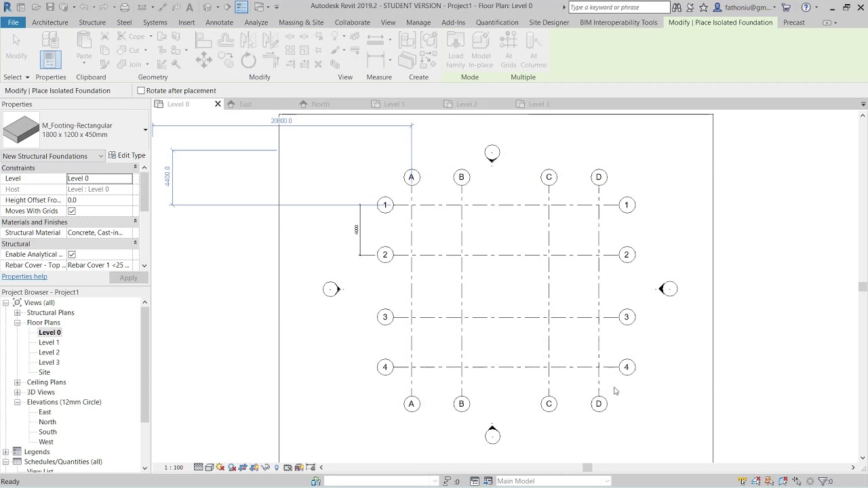Click the Visual Style icon in view bar
This screenshot has height=488, width=868.
pos(210,467)
